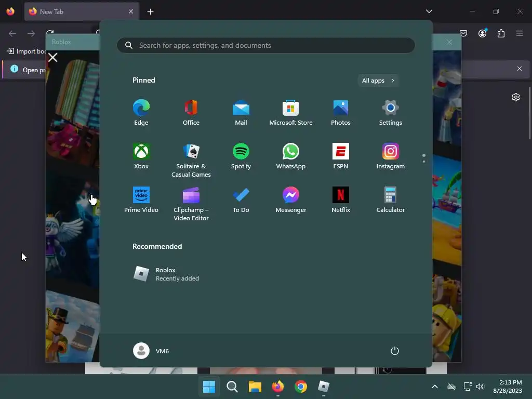The width and height of the screenshot is (532, 399).
Task: Click Firefox forward arrow
Action: (31, 33)
